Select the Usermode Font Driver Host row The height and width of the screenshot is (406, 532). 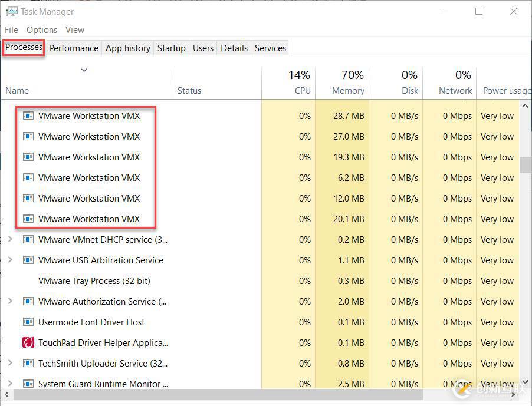coord(260,322)
